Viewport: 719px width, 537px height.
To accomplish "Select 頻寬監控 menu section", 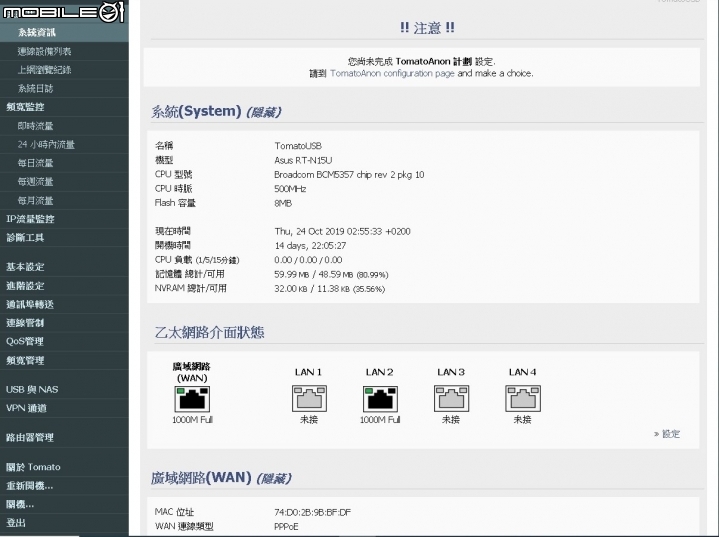I will point(25,107).
